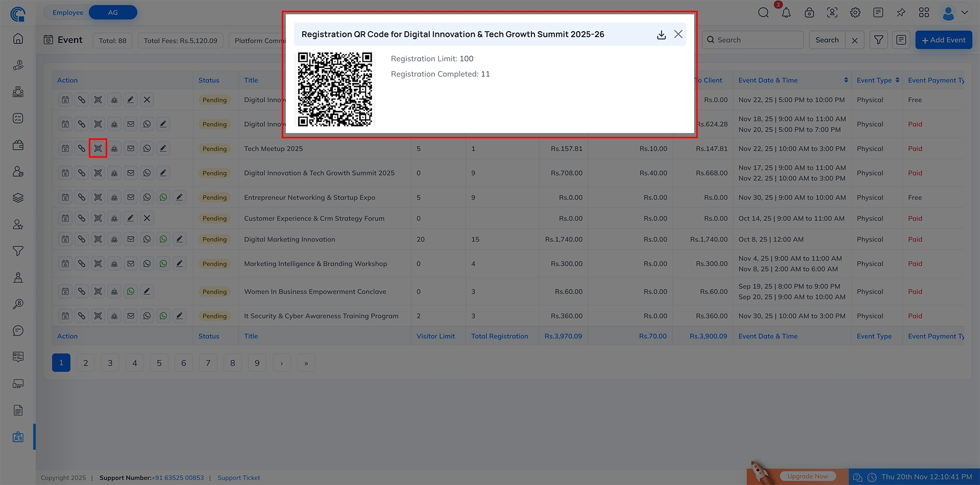Open the settings gear in the top bar
This screenshot has height=485, width=980.
pyautogui.click(x=855, y=12)
